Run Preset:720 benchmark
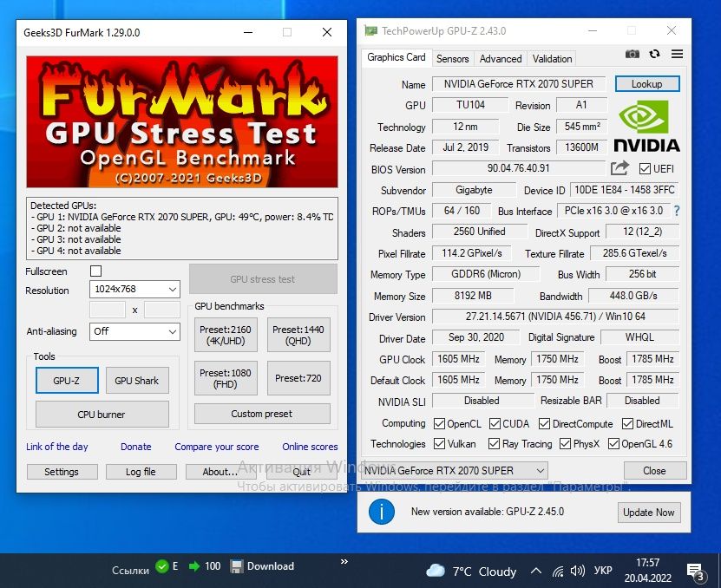721x588 pixels. pos(298,378)
